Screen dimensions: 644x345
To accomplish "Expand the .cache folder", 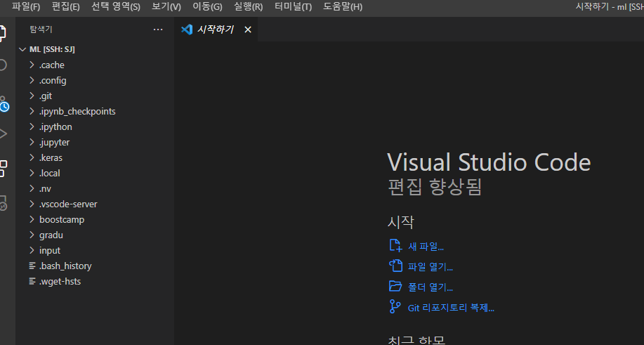I will [x=32, y=65].
